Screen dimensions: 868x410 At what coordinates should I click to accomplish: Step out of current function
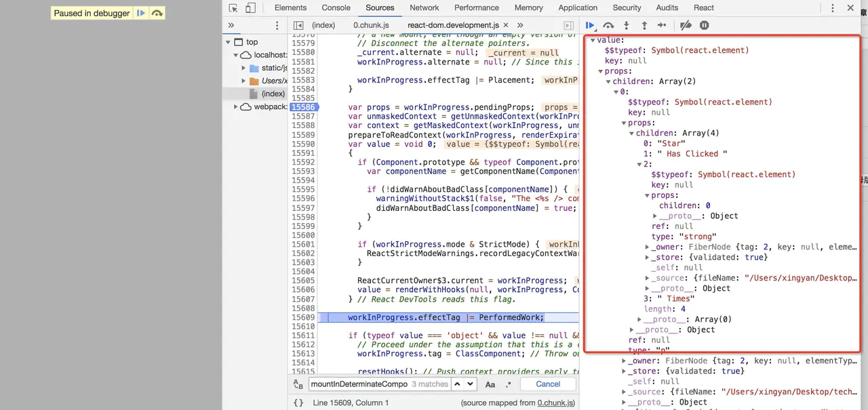(644, 26)
